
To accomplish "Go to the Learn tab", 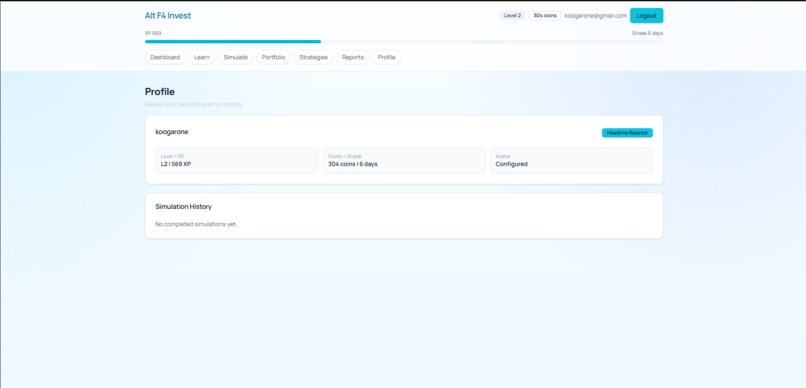I will (x=202, y=57).
